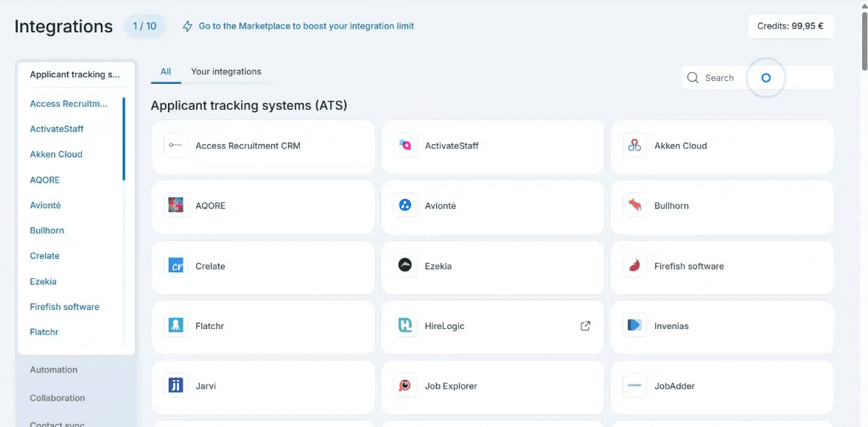Select Access Recruitment in sidebar list
The image size is (868, 427).
click(x=69, y=103)
